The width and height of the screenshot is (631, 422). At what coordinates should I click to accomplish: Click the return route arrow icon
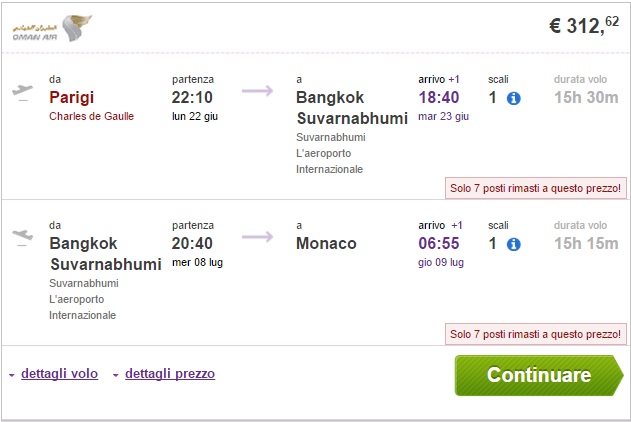[257, 237]
